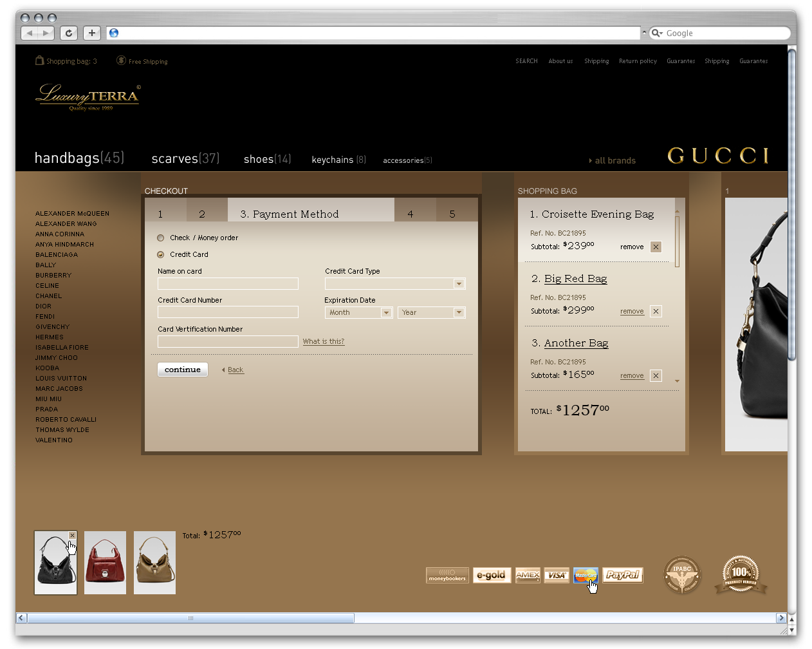This screenshot has height=649, width=812.
Task: Reload the page with the refresh button
Action: pos(69,33)
